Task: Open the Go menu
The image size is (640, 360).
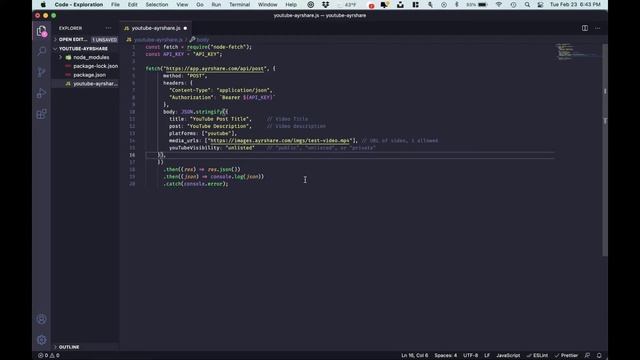Action: coord(200,4)
